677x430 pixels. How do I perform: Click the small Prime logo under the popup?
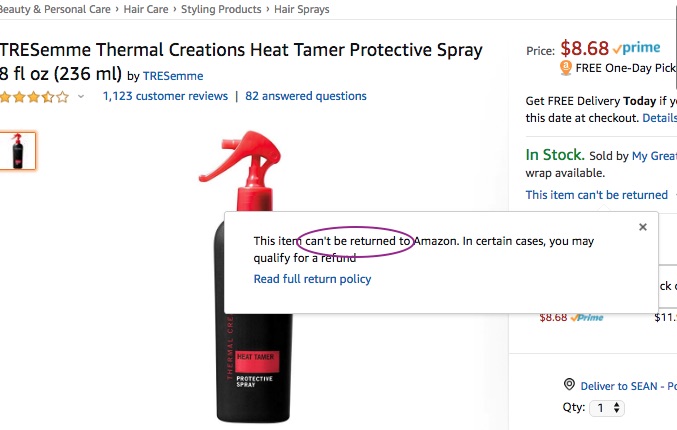click(x=588, y=318)
